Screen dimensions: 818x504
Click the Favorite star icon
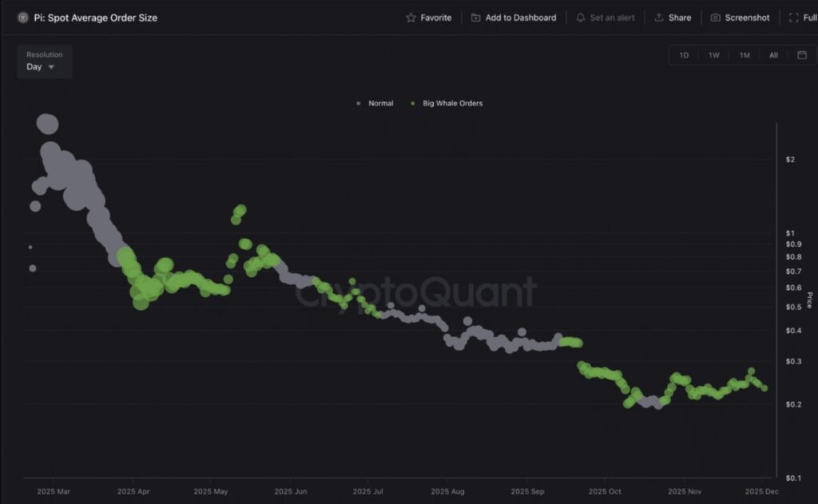pos(411,18)
